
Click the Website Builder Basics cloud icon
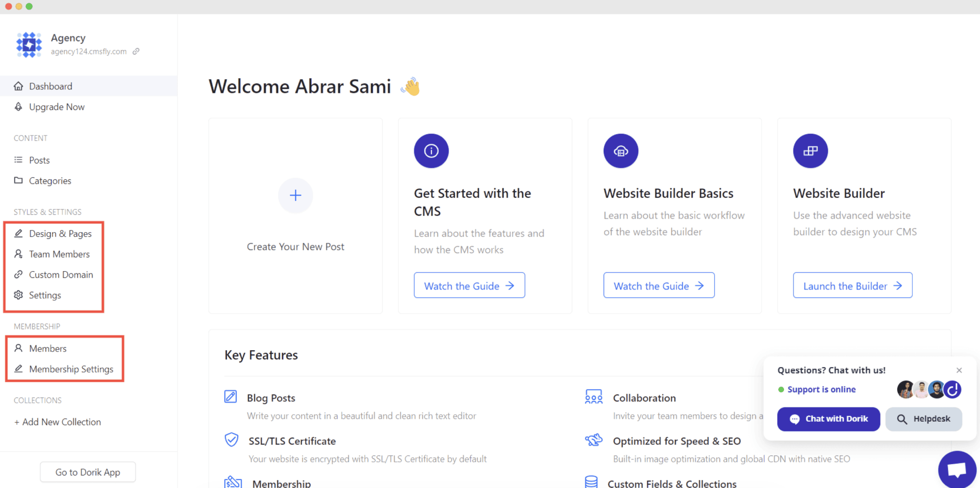point(621,151)
